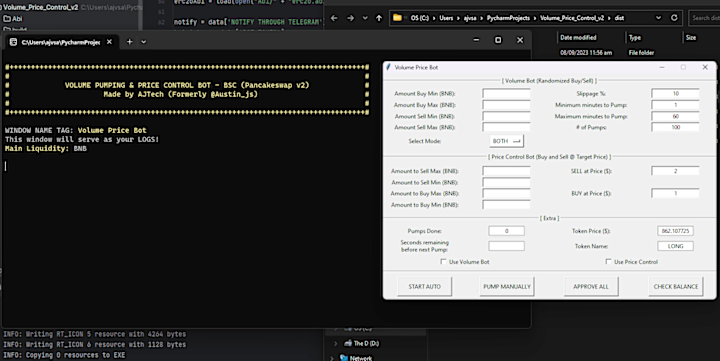
Task: Open terminal tab dropdown chevron
Action: point(144,42)
